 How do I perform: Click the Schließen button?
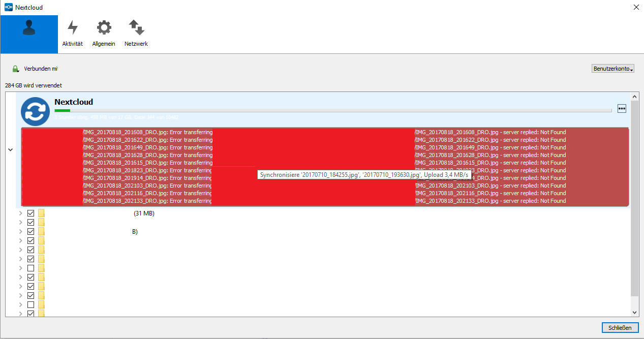620,328
